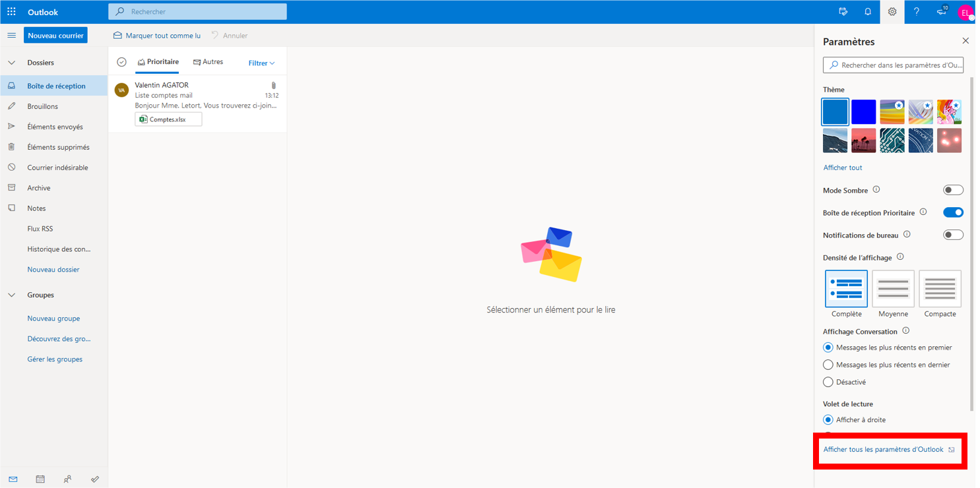Collapse the Dossiers section chevron

[x=11, y=63]
